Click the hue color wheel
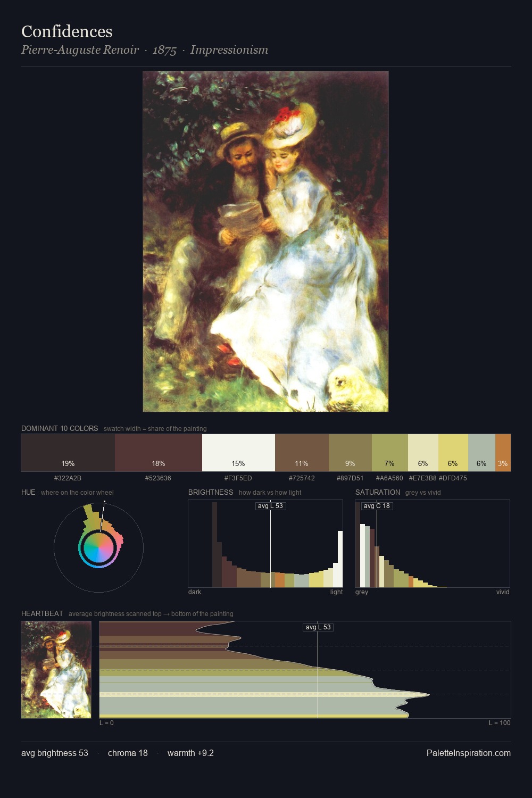The image size is (532, 798). pos(98,548)
